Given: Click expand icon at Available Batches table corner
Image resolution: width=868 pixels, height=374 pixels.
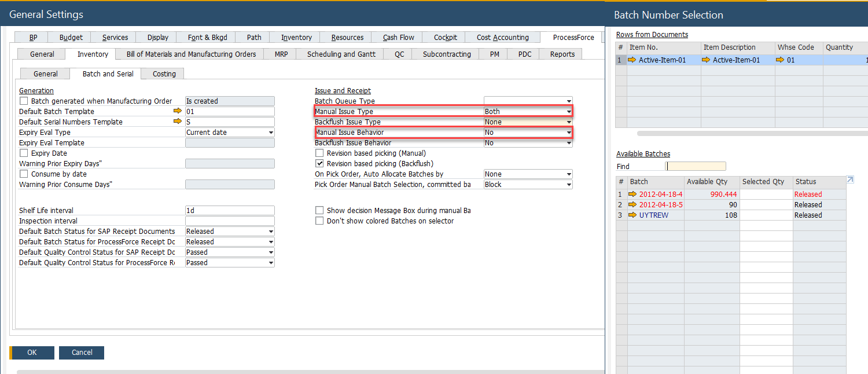Looking at the screenshot, I should [850, 181].
